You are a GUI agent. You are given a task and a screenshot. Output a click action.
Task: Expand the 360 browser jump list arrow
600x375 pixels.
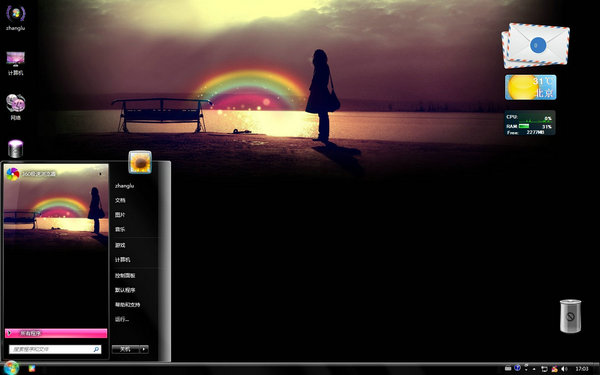tap(101, 174)
